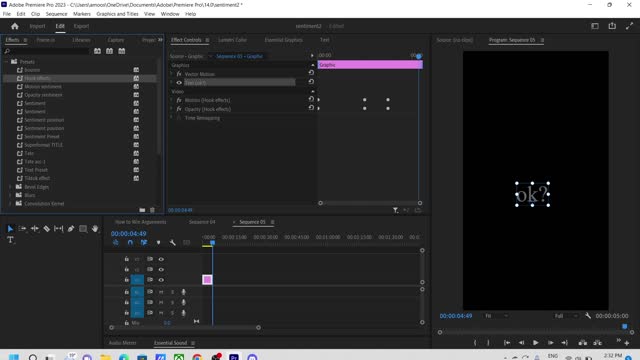Image resolution: width=640 pixels, height=360 pixels.
Task: Step back one frame in Program Monitor
Action: pos(521,343)
